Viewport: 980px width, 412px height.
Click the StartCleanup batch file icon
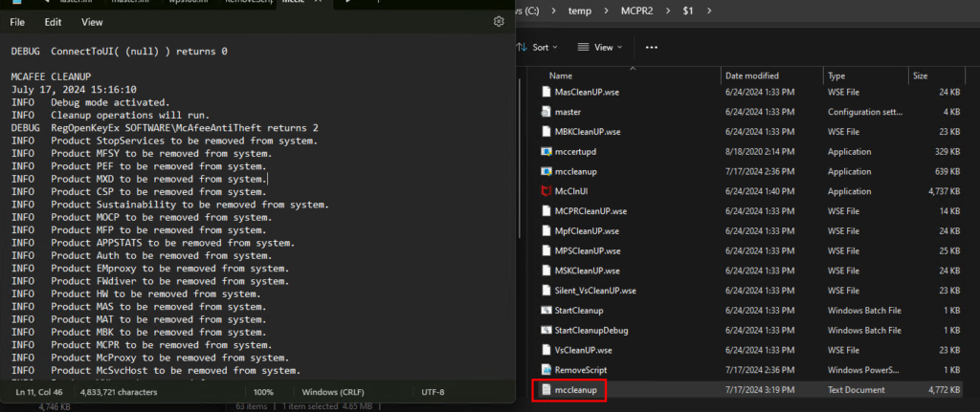(x=546, y=310)
